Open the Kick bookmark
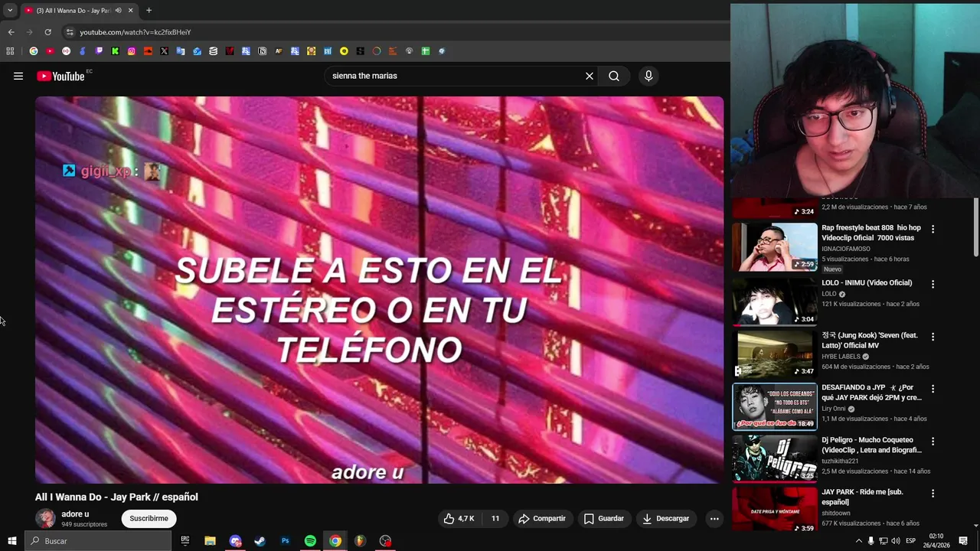Image resolution: width=980 pixels, height=551 pixels. pyautogui.click(x=115, y=51)
